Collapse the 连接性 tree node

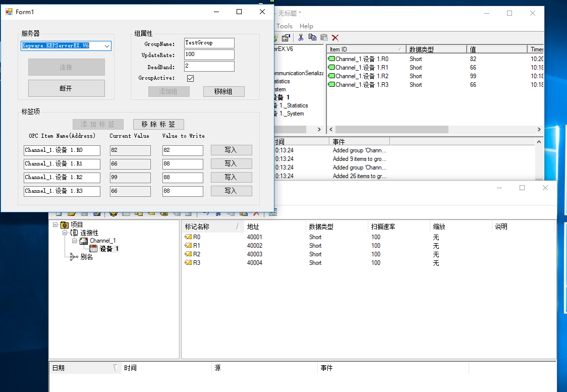tap(65, 233)
